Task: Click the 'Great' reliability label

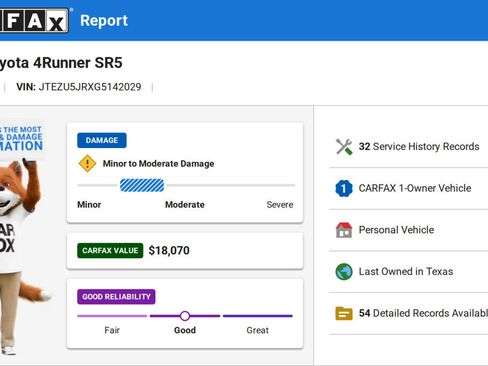Action: 258,330
